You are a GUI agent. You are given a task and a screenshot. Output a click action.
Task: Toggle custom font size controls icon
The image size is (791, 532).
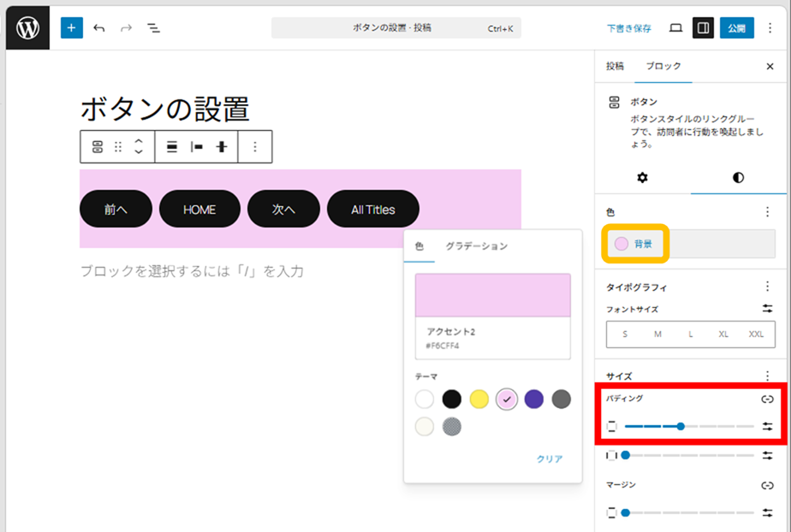click(767, 309)
